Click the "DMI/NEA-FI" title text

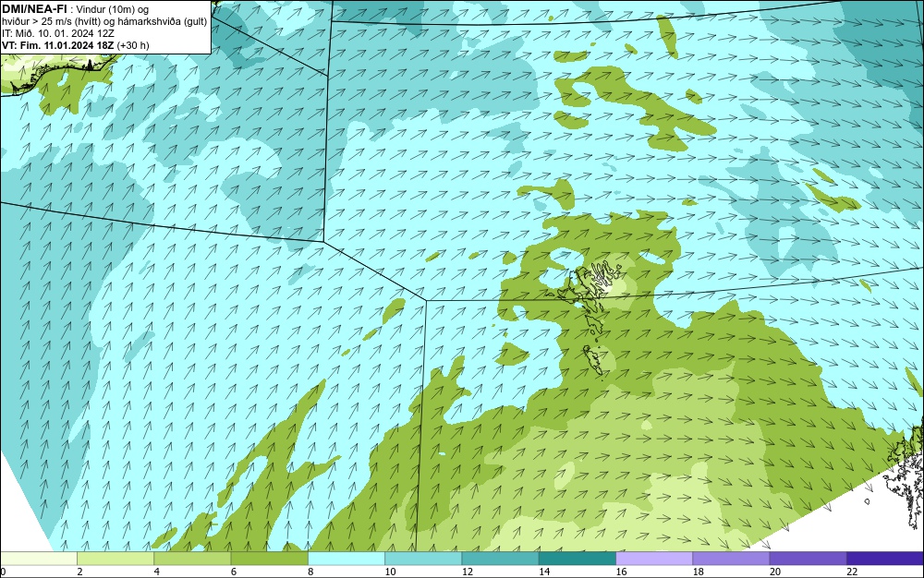tap(33, 8)
